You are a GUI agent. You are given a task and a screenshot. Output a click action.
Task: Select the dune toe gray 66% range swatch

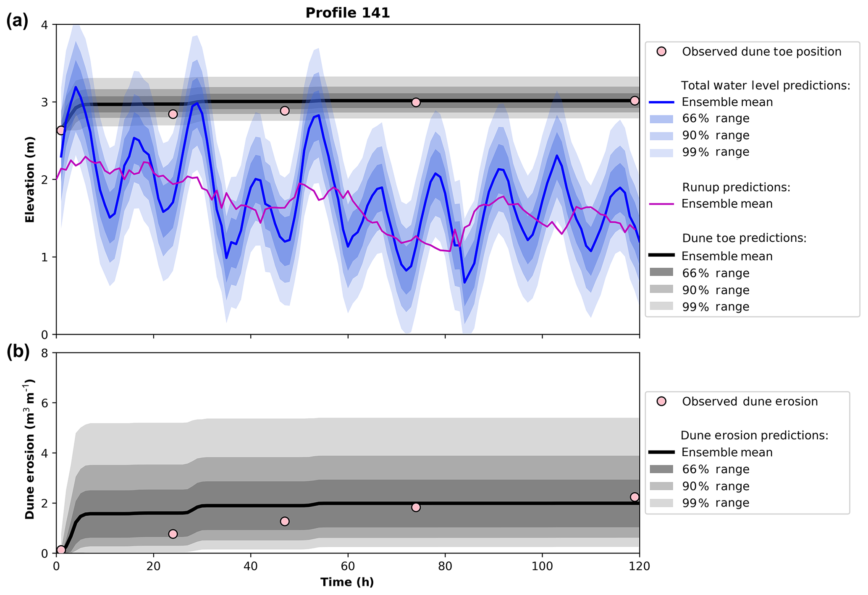[661, 272]
